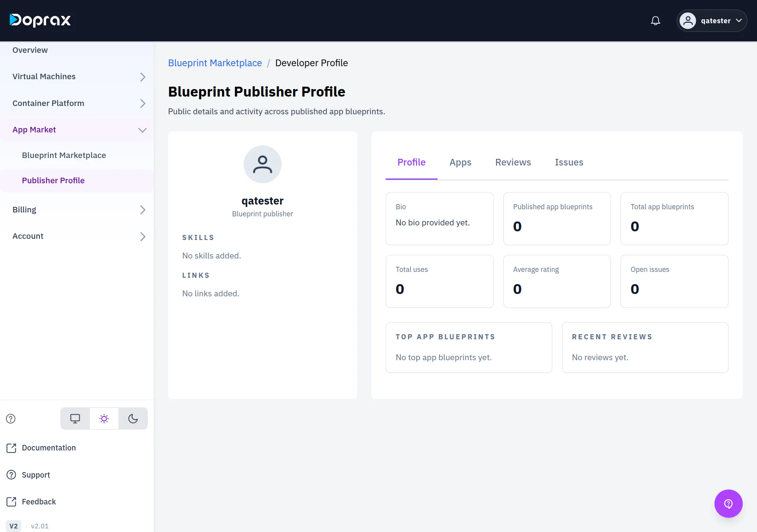Click 'No skills added.' text
This screenshot has width=757, height=532.
tap(211, 256)
